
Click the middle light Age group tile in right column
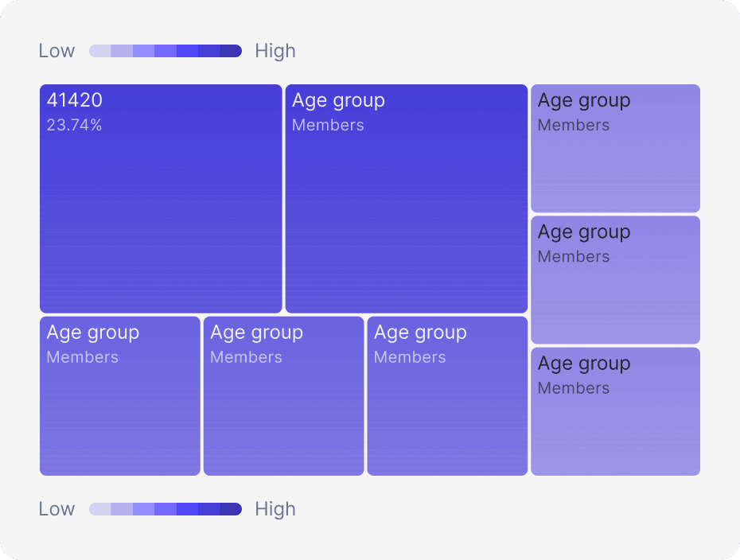click(x=615, y=286)
